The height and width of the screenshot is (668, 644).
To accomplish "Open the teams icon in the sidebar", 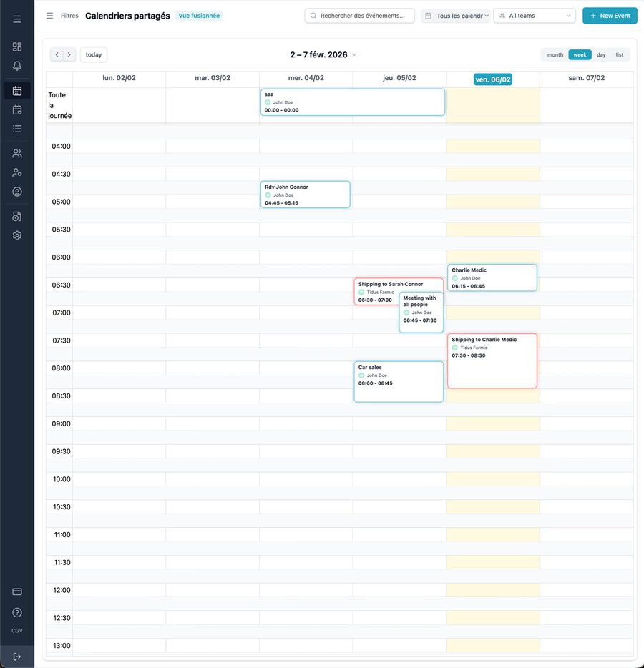I will point(16,152).
